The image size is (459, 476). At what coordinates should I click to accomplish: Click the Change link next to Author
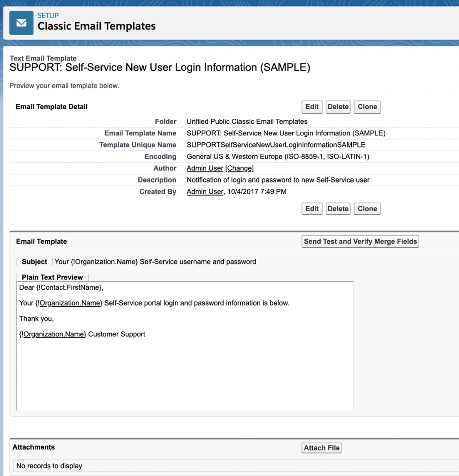(x=239, y=168)
